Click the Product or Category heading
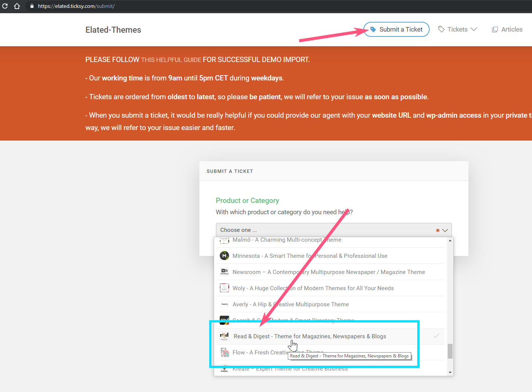 pyautogui.click(x=247, y=201)
